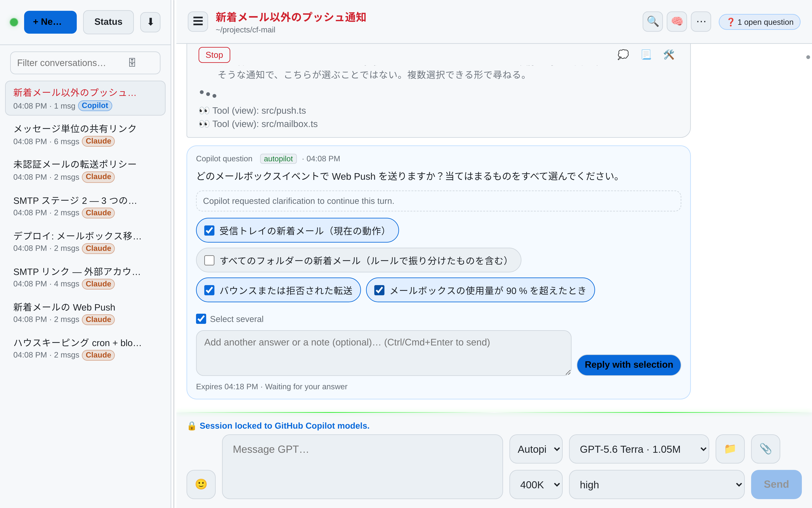Viewport: 812px width, 508px height.
Task: Click the Status button
Action: [x=108, y=22]
